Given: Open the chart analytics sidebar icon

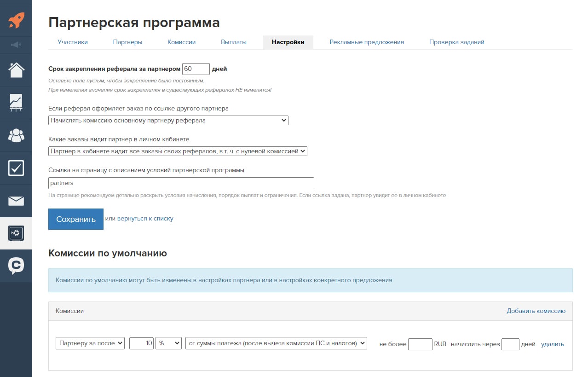Looking at the screenshot, I should (16, 103).
